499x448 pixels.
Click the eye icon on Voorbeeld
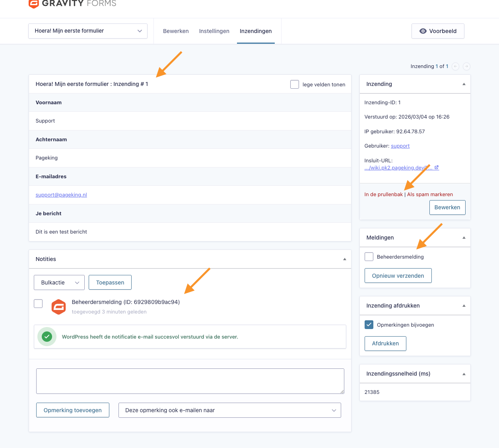[x=423, y=31]
